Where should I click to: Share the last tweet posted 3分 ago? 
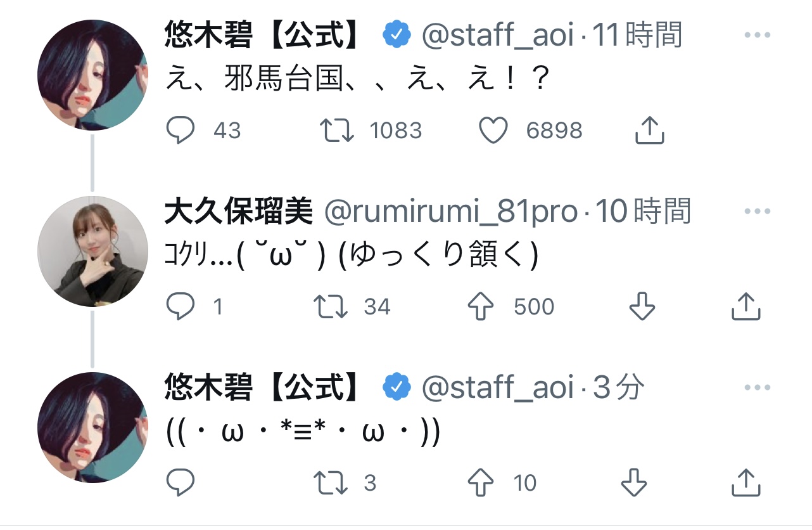point(745,484)
